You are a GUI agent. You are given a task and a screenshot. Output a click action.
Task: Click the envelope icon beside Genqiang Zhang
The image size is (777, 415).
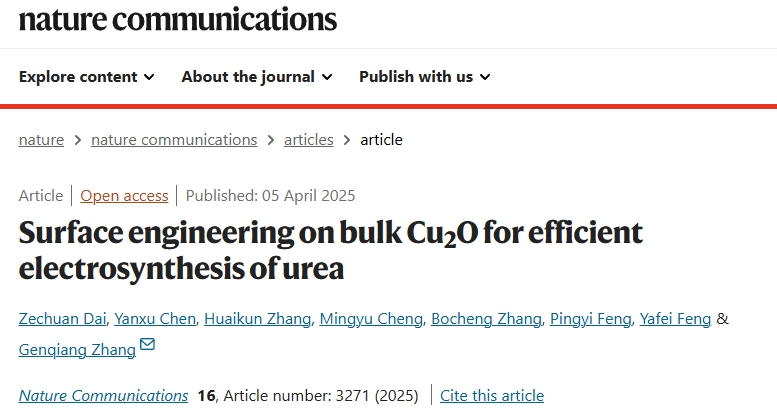point(147,344)
